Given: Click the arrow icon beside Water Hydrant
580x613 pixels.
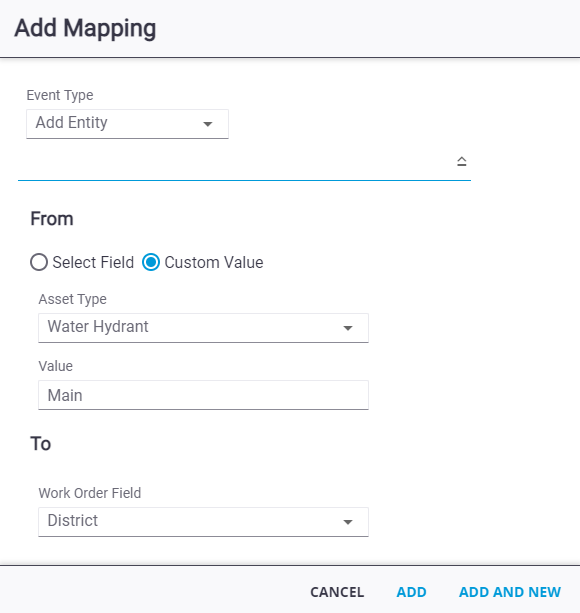Looking at the screenshot, I should pyautogui.click(x=348, y=328).
